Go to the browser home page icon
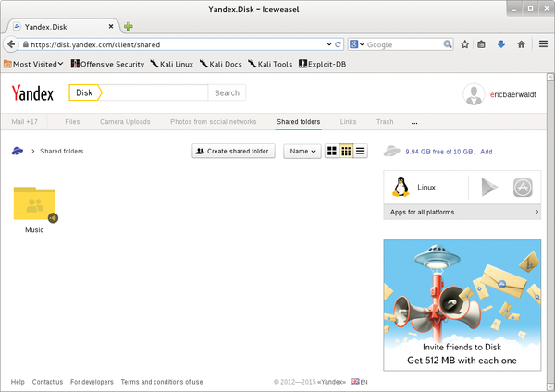 coord(521,44)
